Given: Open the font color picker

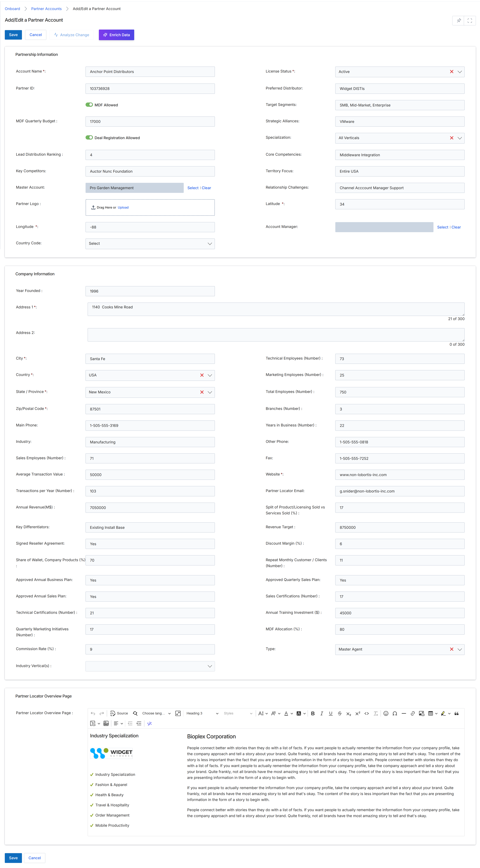Looking at the screenshot, I should coord(288,713).
